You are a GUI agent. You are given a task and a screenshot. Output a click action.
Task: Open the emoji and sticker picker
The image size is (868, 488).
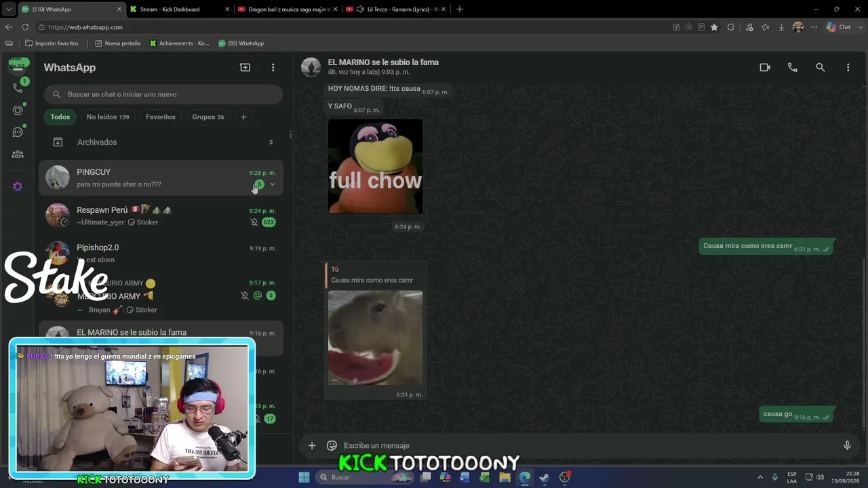pyautogui.click(x=332, y=445)
